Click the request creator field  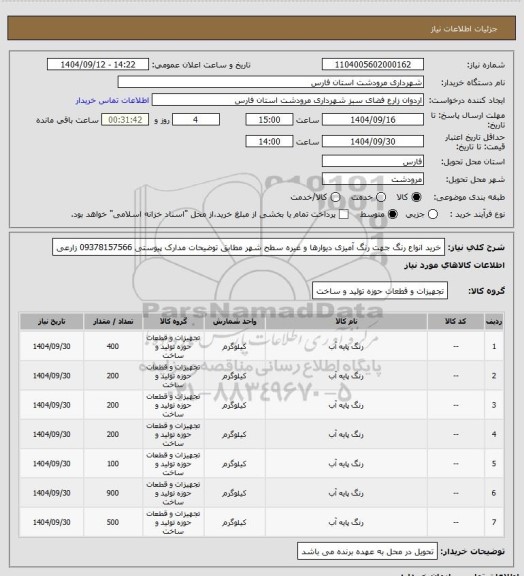288,100
